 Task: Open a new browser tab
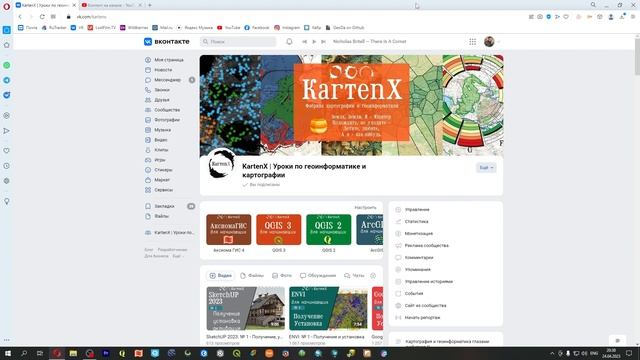pos(150,5)
